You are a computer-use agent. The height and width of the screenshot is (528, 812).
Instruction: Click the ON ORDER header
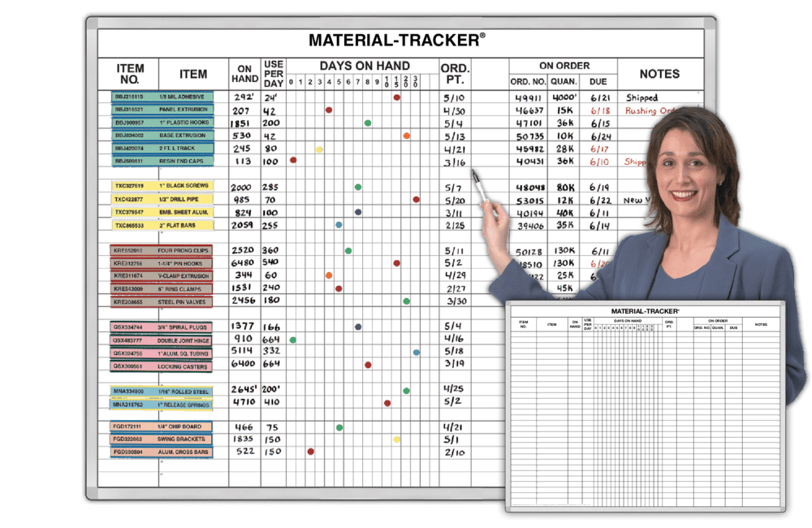coord(564,65)
